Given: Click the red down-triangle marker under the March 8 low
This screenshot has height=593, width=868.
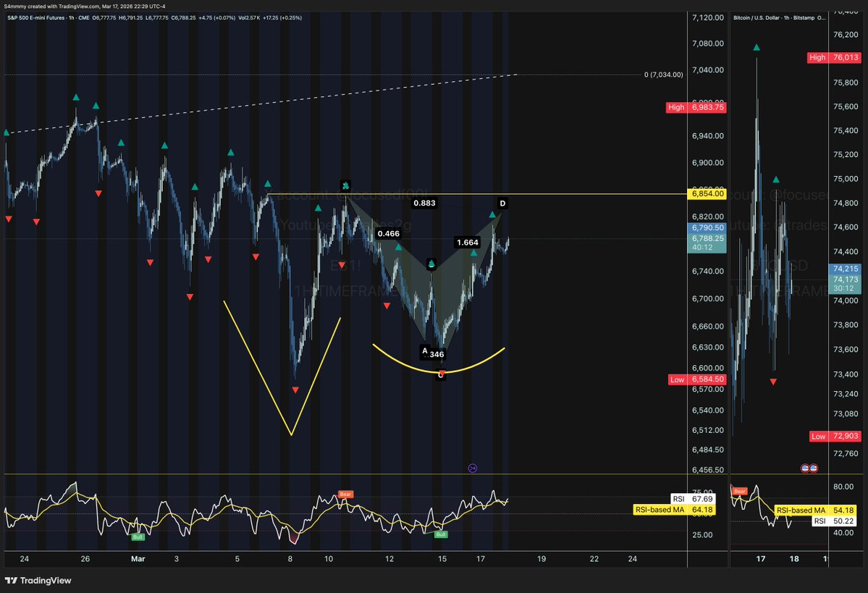Looking at the screenshot, I should coord(295,390).
